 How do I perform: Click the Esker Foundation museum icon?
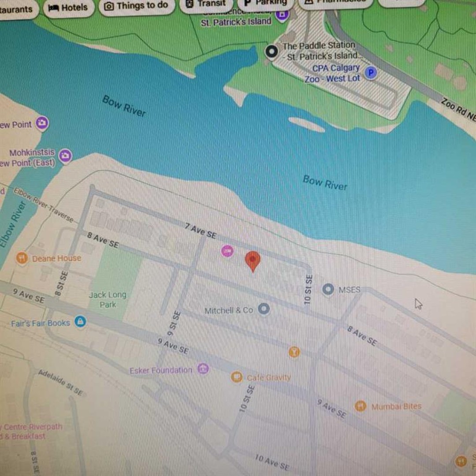[x=203, y=369]
